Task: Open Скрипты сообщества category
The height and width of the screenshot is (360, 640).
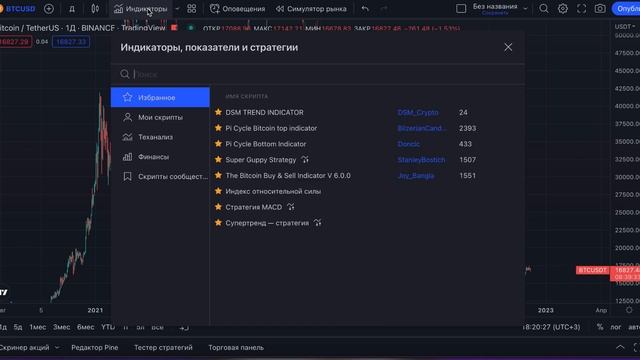Action: click(160, 176)
